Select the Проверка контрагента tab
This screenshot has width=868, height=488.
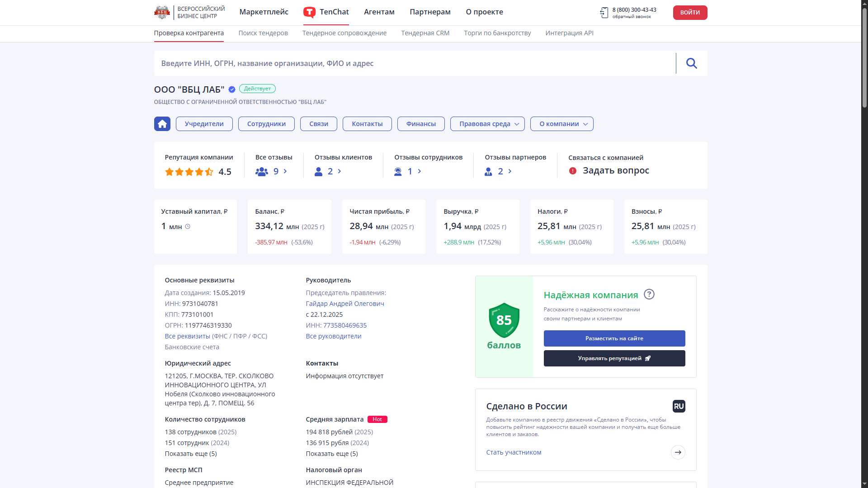point(189,33)
